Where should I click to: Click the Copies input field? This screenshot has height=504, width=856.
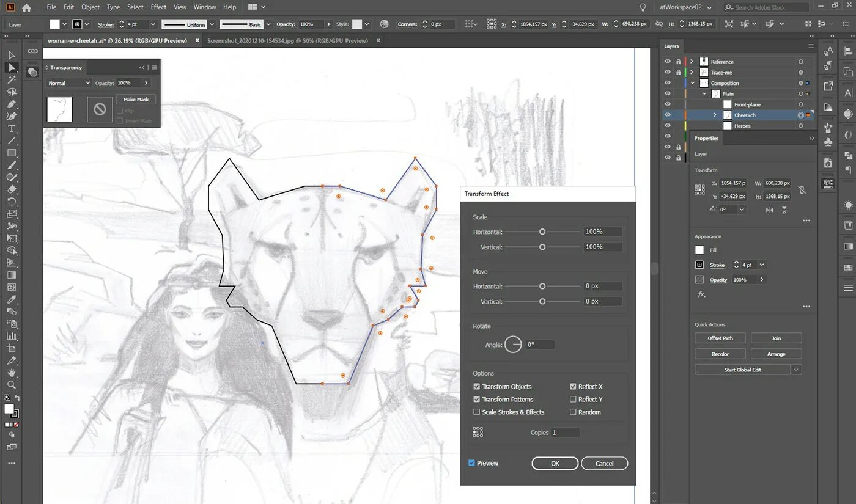pyautogui.click(x=565, y=433)
